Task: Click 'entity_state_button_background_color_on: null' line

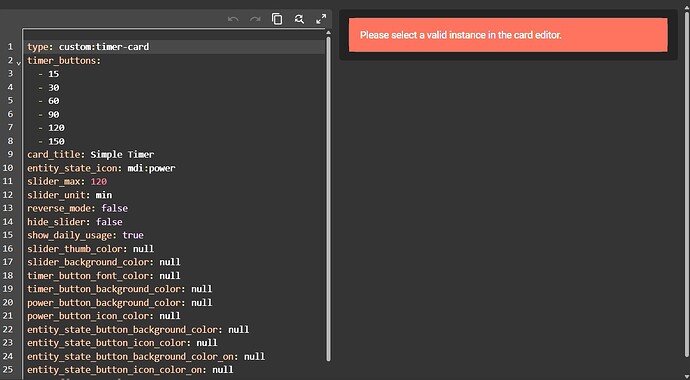Action: (x=146, y=356)
